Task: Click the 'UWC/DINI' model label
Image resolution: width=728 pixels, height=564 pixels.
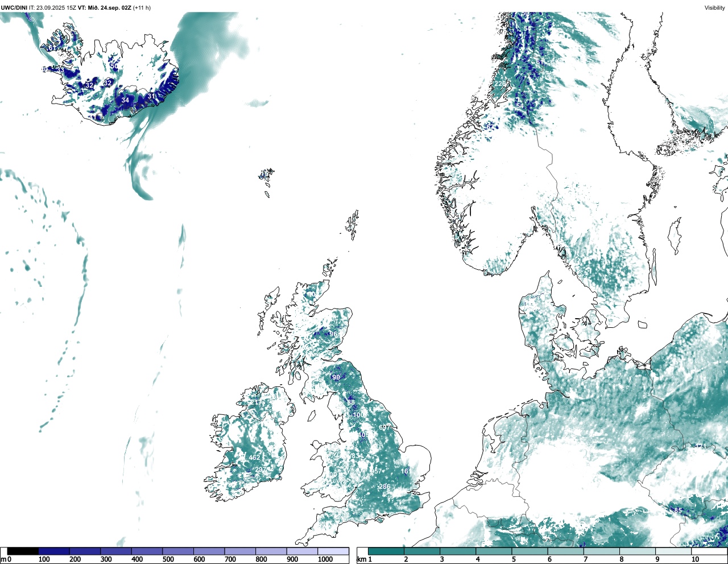Action: 14,7
